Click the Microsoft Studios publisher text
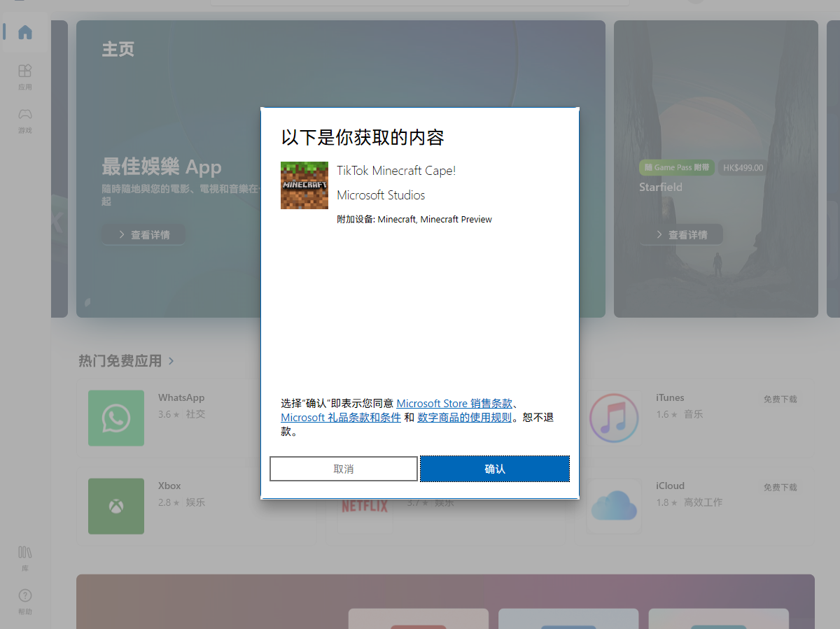 (381, 195)
